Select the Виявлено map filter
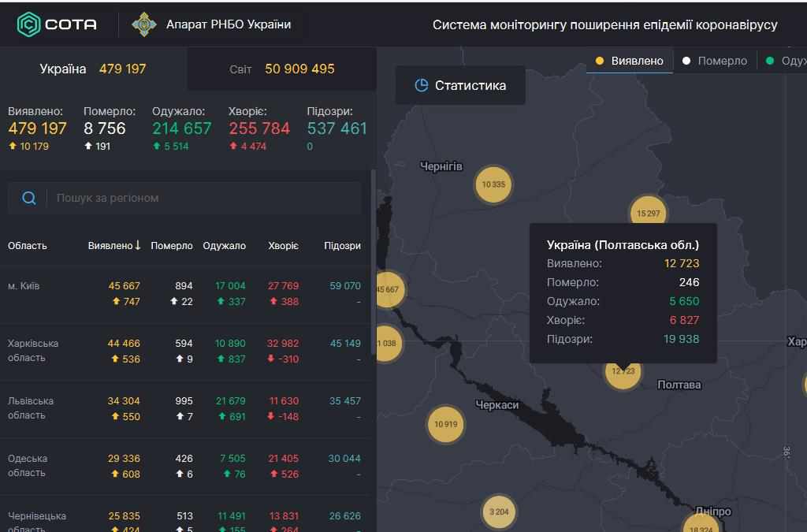This screenshot has width=807, height=532. (x=630, y=61)
